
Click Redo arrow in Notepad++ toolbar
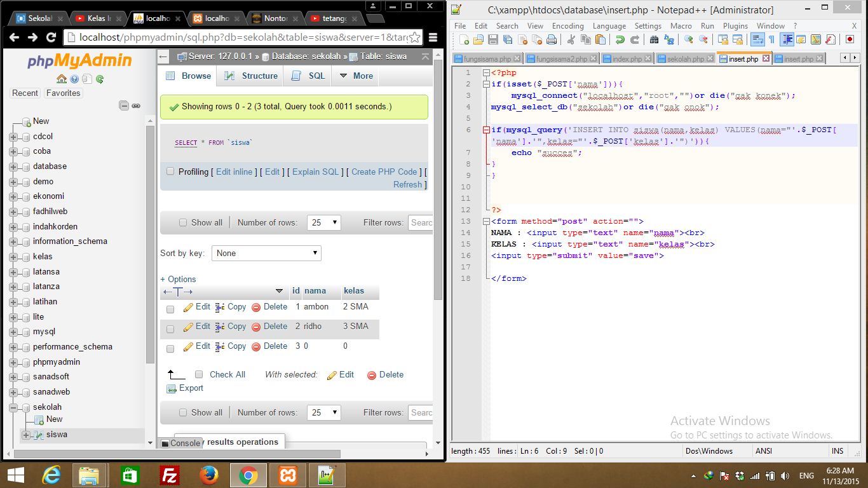pos(634,39)
